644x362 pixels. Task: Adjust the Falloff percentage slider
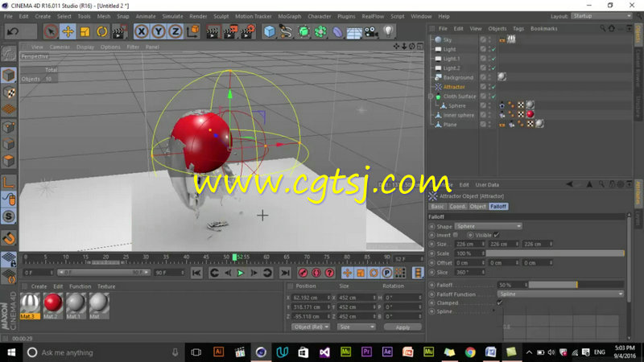pos(576,285)
